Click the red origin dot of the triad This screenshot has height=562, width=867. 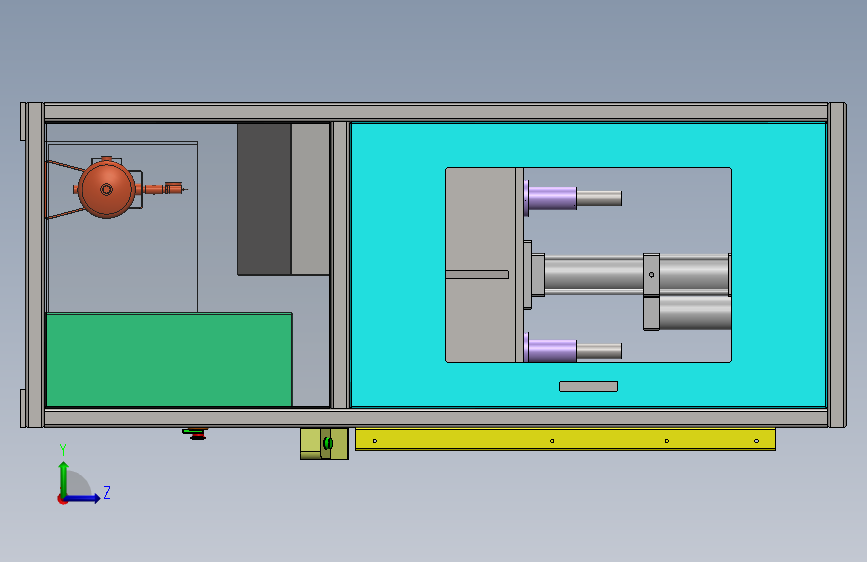(62, 499)
